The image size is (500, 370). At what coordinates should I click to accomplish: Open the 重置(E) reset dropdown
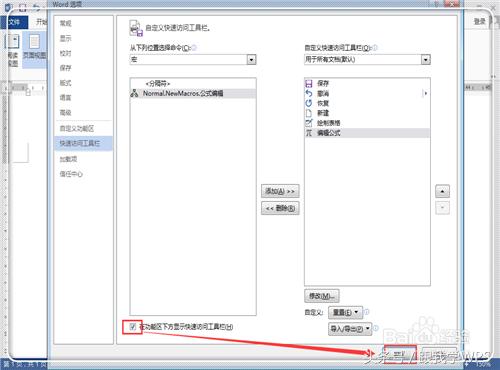345,312
